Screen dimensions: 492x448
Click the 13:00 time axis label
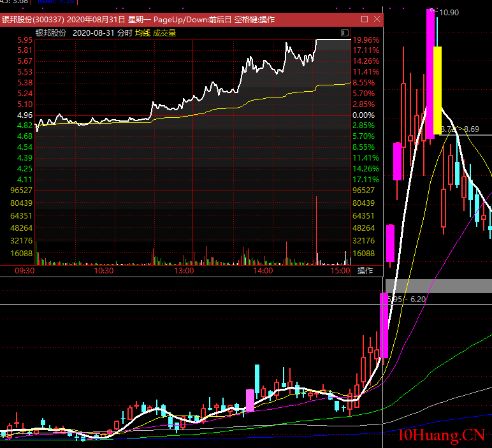pyautogui.click(x=184, y=271)
